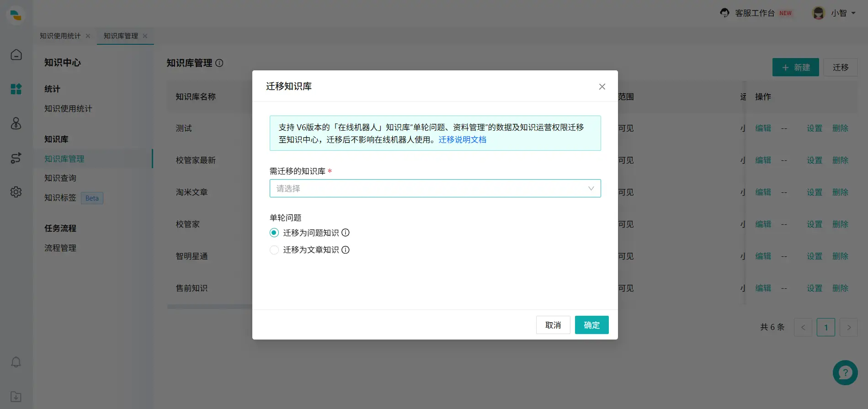Click the 淘米文章 knowledge base name

[192, 192]
